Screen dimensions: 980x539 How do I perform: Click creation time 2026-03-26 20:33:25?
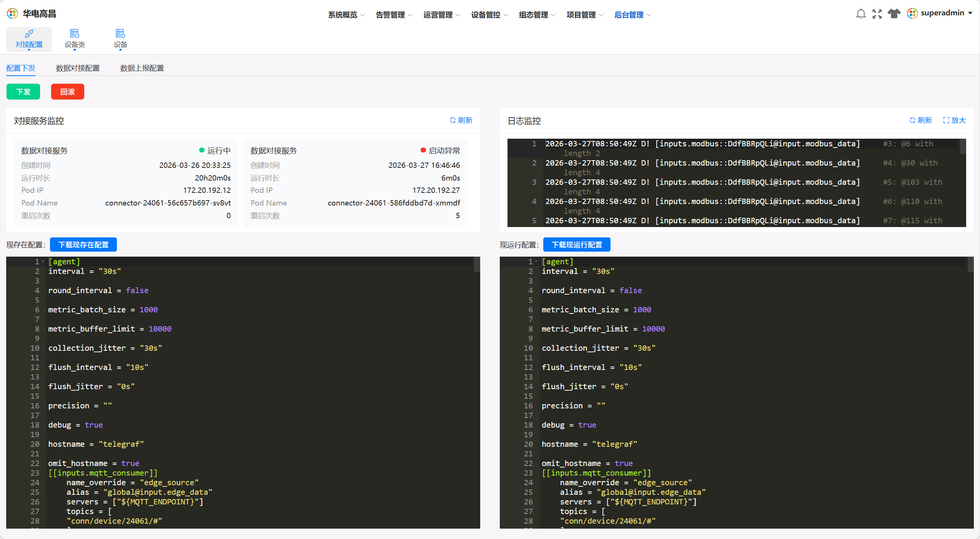pos(195,165)
